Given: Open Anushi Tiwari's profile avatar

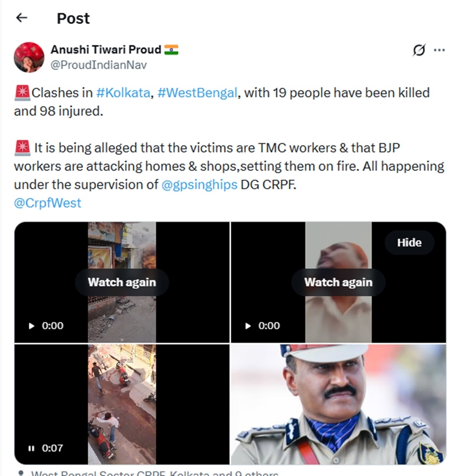Looking at the screenshot, I should (x=29, y=57).
